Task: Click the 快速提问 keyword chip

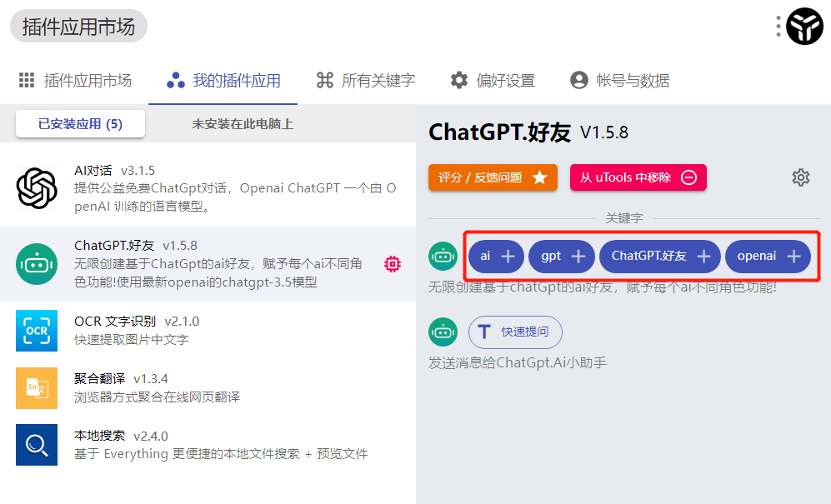Action: (515, 332)
